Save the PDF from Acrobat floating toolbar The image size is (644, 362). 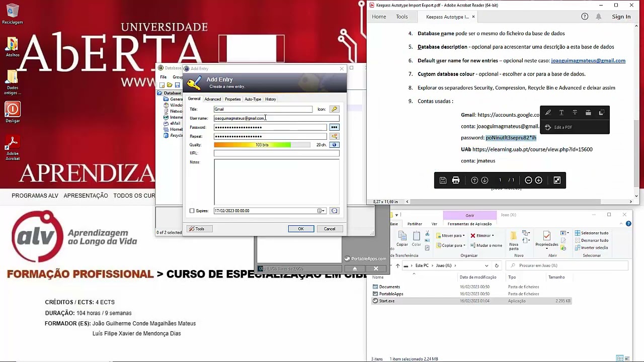pos(443,180)
